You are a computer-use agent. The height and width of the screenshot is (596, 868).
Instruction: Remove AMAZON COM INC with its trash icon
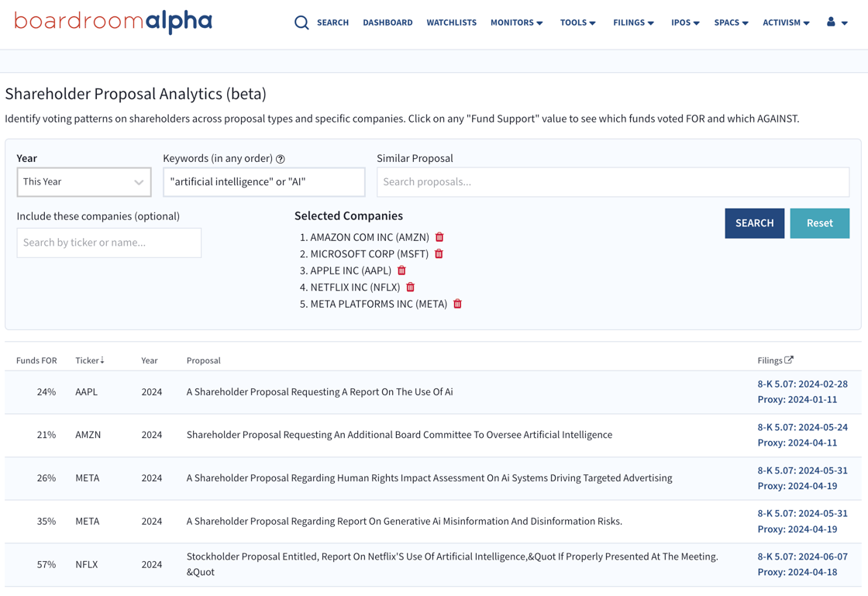tap(439, 237)
